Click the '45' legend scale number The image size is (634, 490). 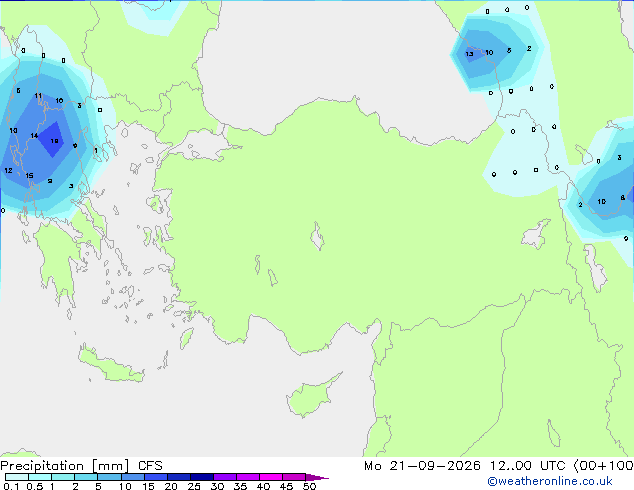[286, 486]
